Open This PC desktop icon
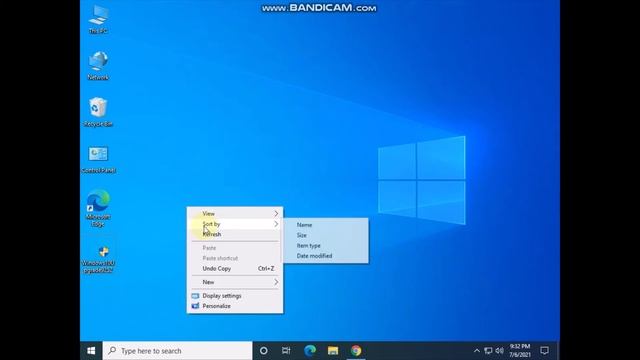This screenshot has width=640, height=360. coord(98,19)
